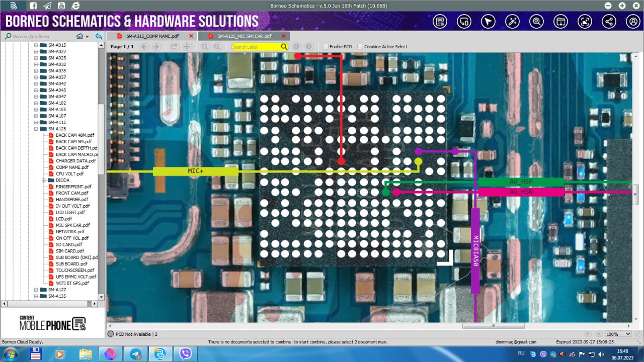The image size is (644, 362).
Task: Open UFS EMMC VOLT.pdf in tree
Action: click(x=75, y=277)
